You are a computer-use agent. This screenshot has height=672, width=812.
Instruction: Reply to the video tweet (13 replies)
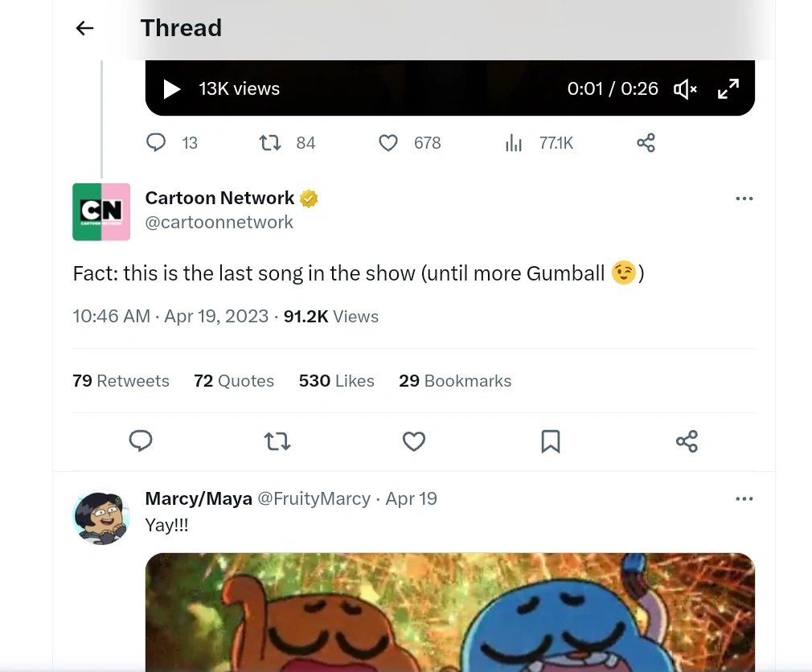(156, 143)
